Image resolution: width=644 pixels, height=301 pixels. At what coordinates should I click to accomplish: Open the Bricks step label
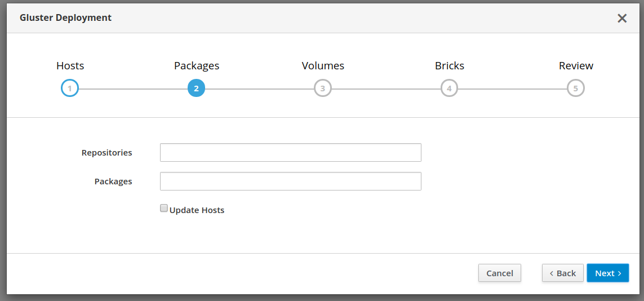[450, 66]
